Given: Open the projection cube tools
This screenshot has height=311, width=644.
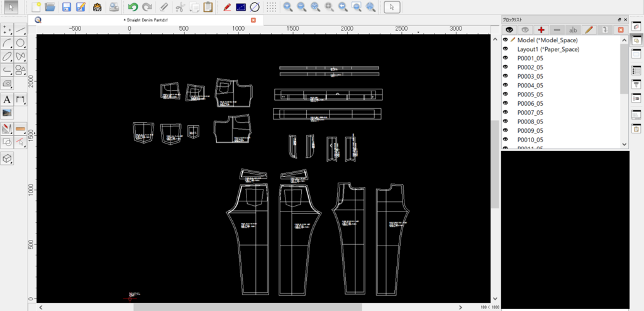Looking at the screenshot, I should pyautogui.click(x=7, y=159).
